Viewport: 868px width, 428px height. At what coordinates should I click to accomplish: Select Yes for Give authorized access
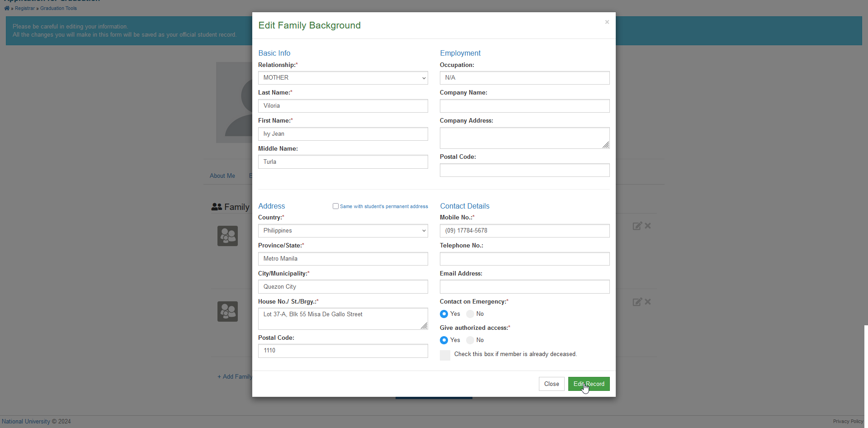pyautogui.click(x=444, y=340)
